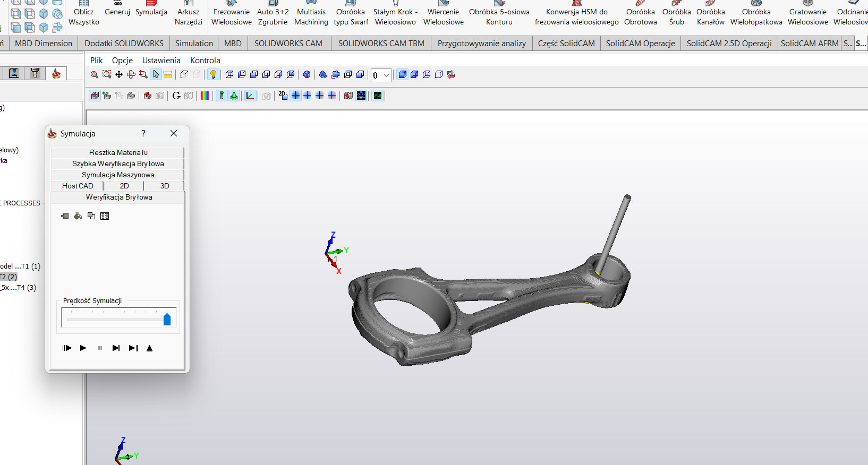Select the Host CAD simulation mode
Image resolution: width=868 pixels, height=465 pixels.
(78, 186)
